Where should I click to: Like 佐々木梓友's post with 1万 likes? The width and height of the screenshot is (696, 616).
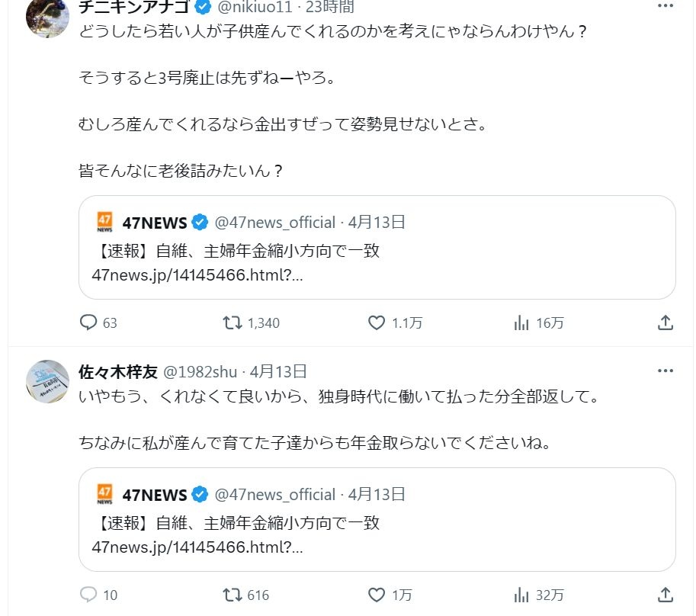point(377,595)
